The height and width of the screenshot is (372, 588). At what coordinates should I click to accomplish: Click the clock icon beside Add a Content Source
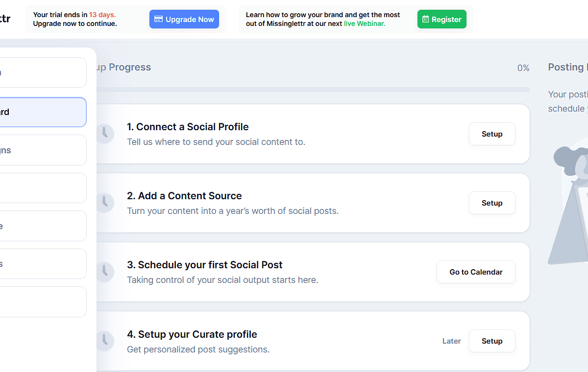point(104,203)
